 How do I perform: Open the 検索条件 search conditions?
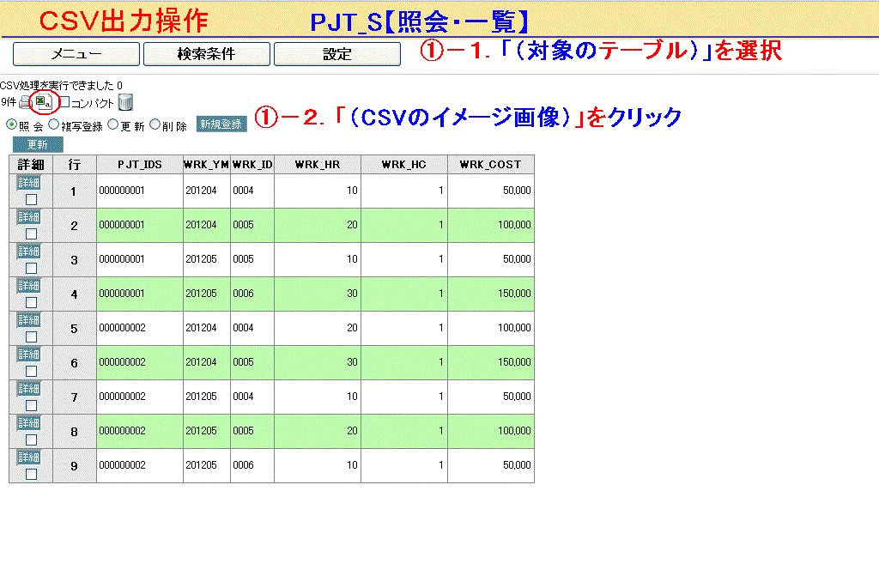[x=206, y=54]
